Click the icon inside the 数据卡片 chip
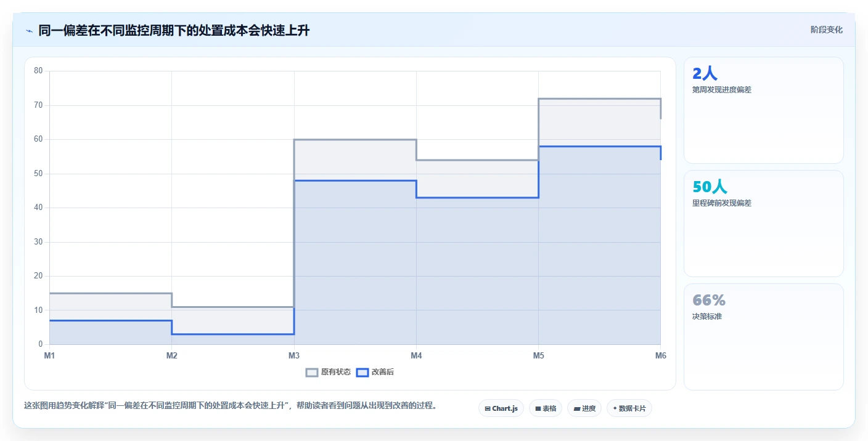 click(x=615, y=408)
